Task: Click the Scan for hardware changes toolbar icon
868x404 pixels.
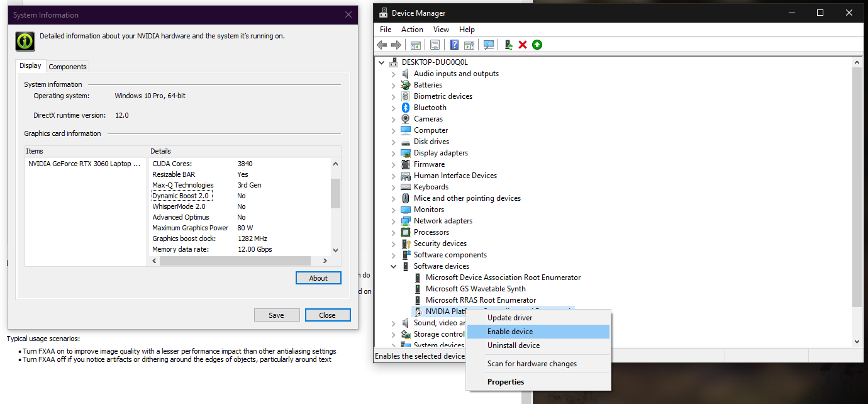Action: tap(489, 45)
